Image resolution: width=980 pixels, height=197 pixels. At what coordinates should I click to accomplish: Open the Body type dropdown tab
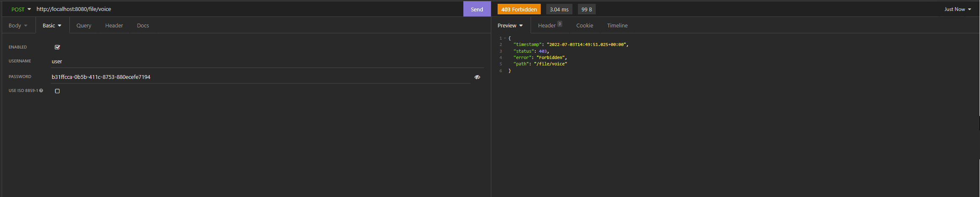pos(18,26)
